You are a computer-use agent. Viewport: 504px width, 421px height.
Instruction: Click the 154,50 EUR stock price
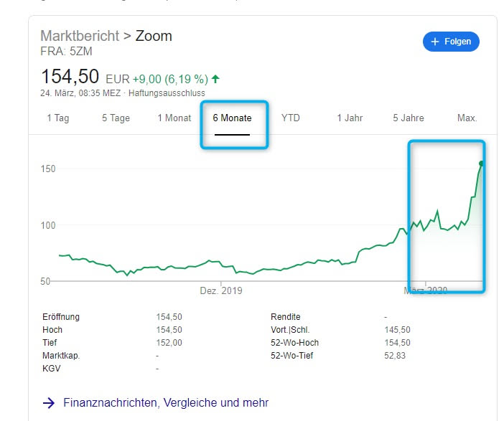click(x=70, y=77)
